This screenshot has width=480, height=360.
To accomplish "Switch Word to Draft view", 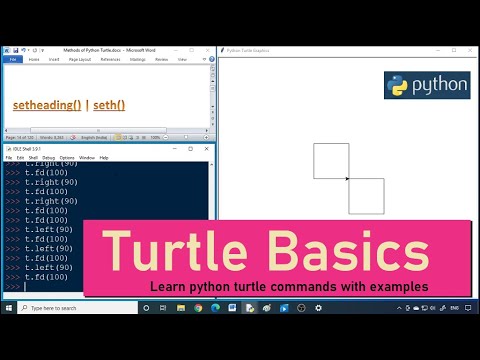I will 144,137.
